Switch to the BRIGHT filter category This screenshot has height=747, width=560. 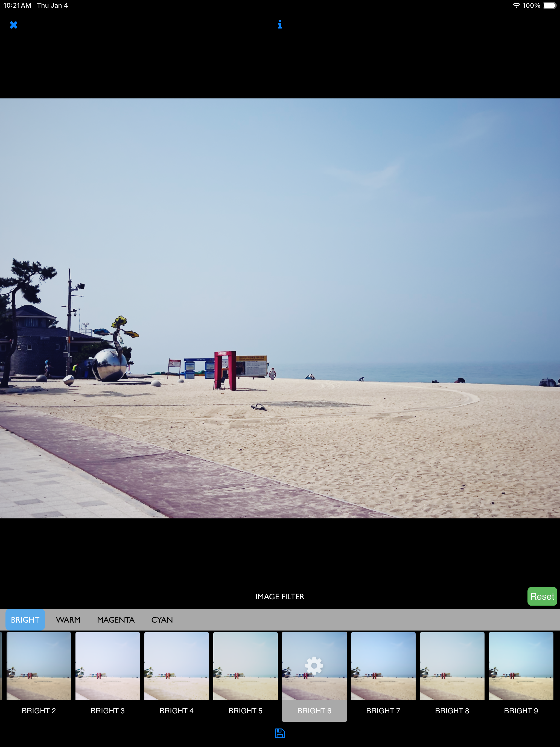pos(25,620)
